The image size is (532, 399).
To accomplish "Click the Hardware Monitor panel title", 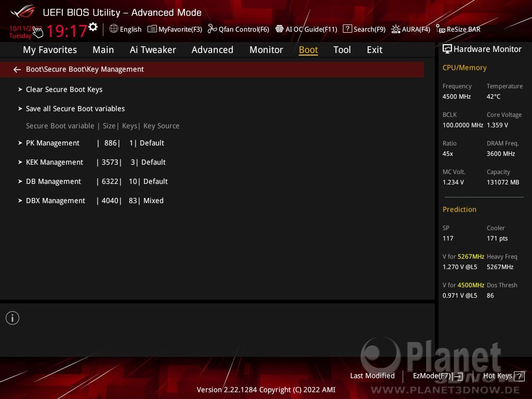I will tap(487, 49).
